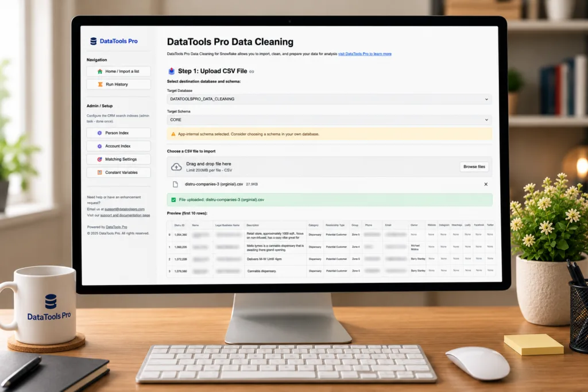The image size is (588, 392).
Task: Open the support and documentation page link
Action: 125,215
